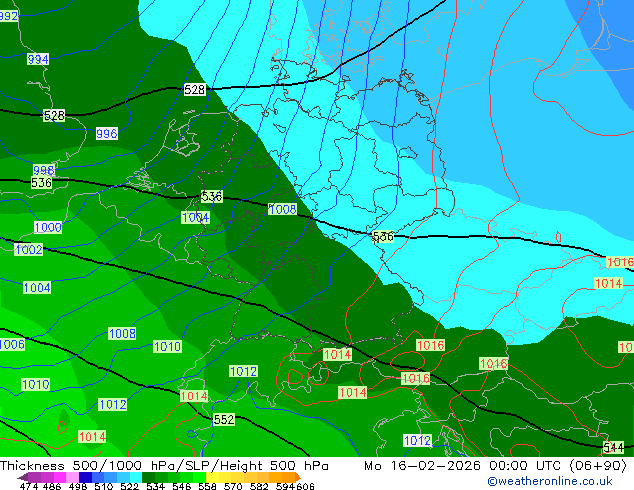The width and height of the screenshot is (634, 490).
Task: Click the 522 value under the legend
Action: click(129, 486)
